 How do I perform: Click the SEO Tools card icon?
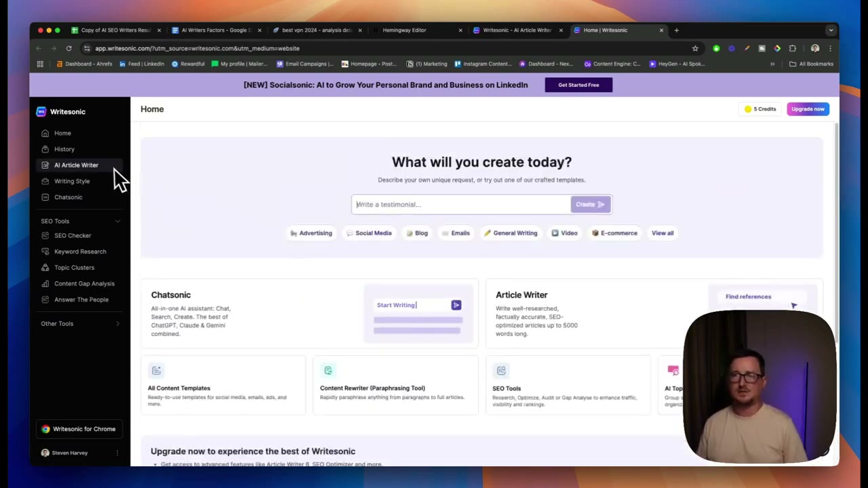tap(501, 371)
